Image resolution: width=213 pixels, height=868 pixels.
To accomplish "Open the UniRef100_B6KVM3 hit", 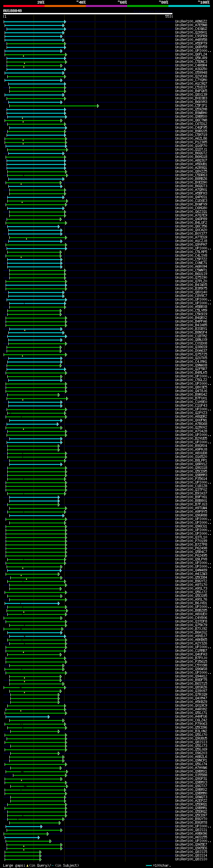I will [191, 102].
